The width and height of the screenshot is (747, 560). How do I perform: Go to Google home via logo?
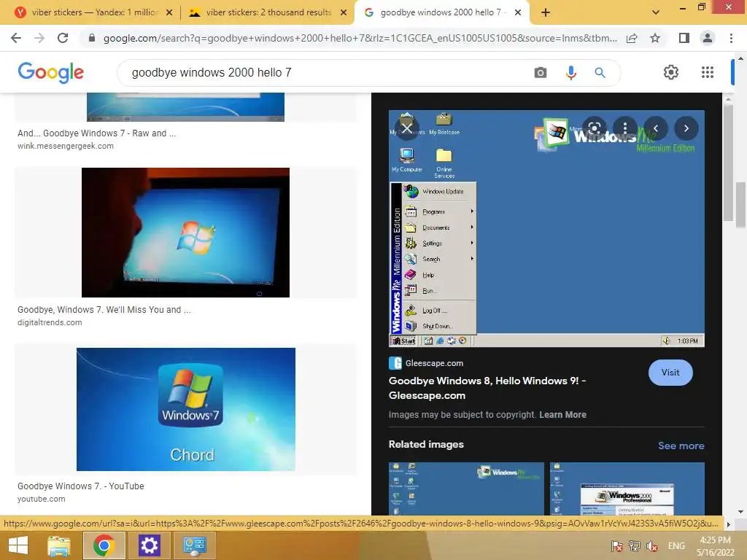coord(50,72)
